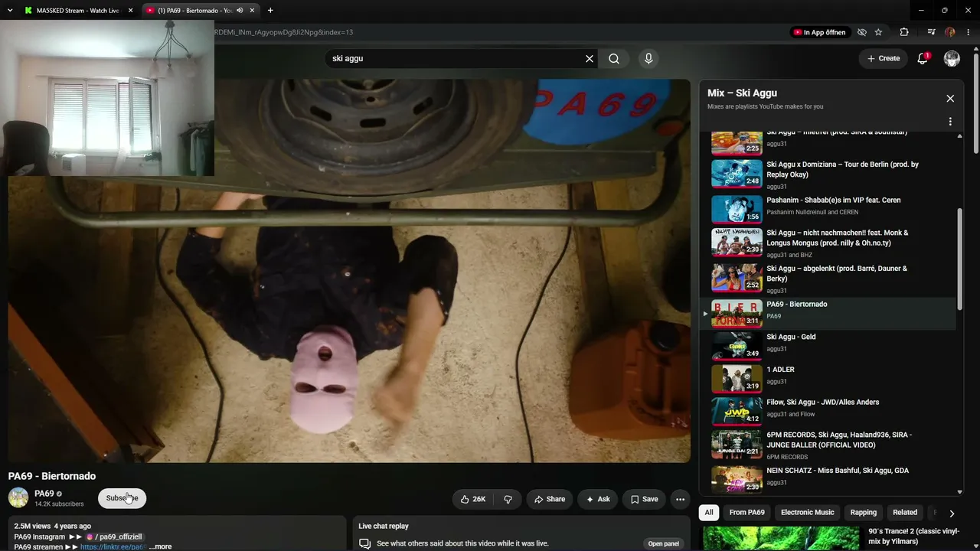The width and height of the screenshot is (980, 551).
Task: Open the Create menu
Action: (x=884, y=59)
